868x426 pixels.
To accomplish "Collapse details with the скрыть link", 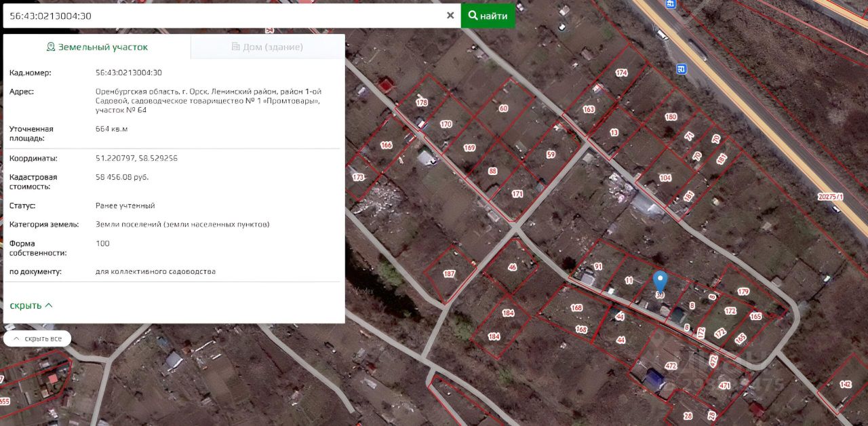I will point(31,305).
